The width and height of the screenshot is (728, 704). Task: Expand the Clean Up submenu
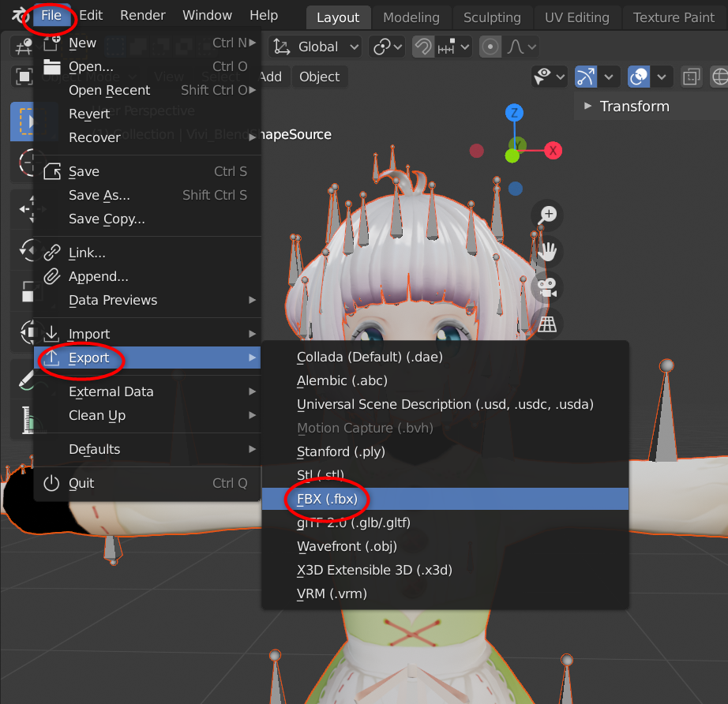[147, 415]
